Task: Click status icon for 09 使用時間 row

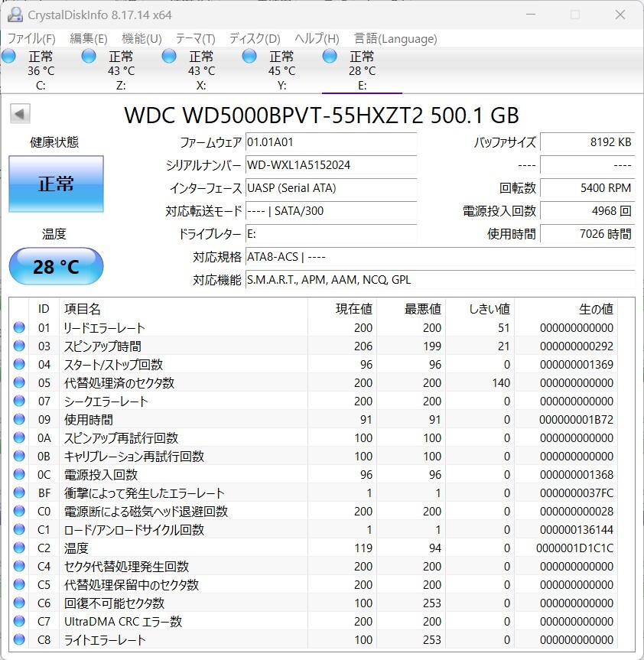Action: pyautogui.click(x=19, y=419)
